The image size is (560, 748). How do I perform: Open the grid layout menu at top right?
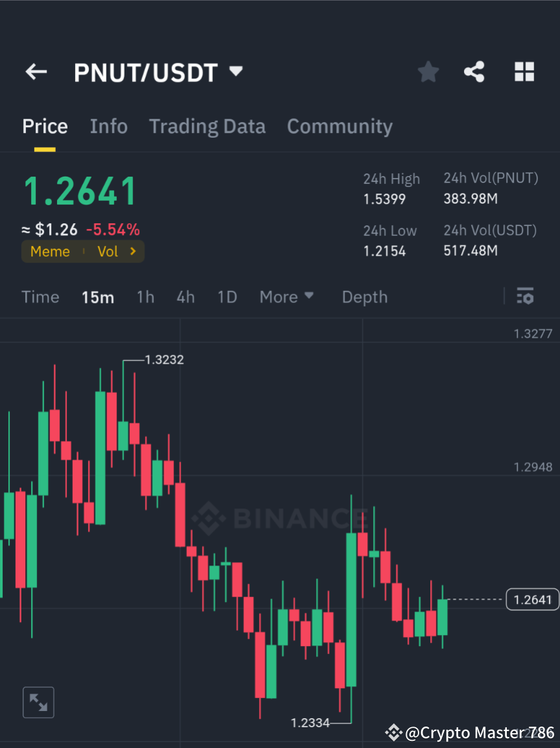(x=524, y=71)
